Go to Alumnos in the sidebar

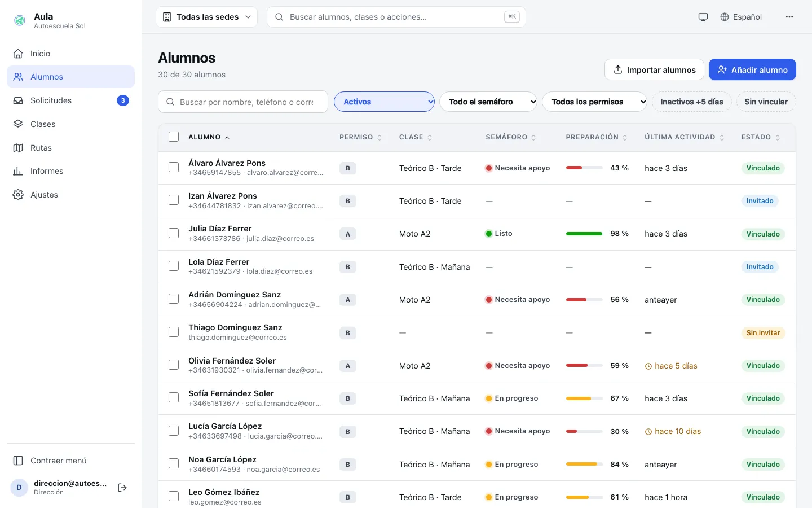[x=70, y=77]
